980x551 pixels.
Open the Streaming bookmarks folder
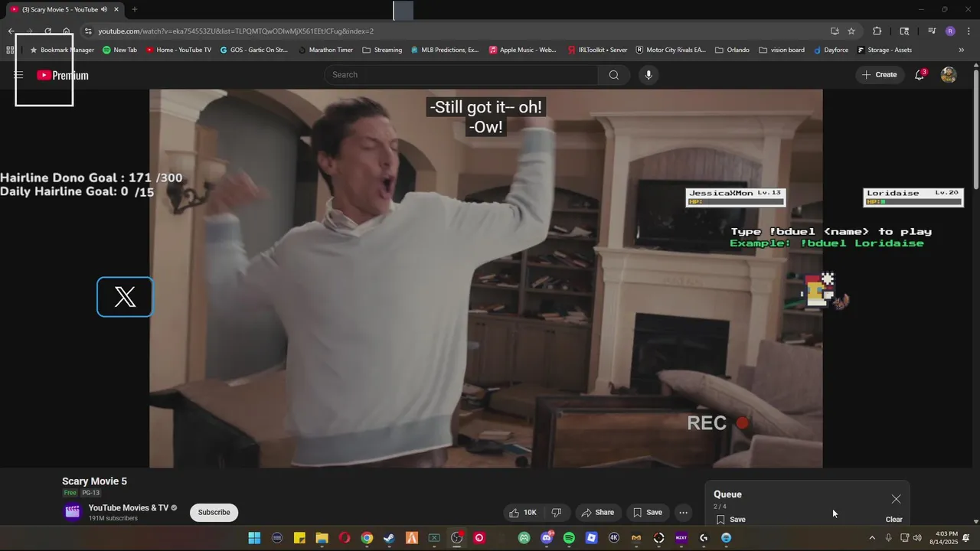382,50
